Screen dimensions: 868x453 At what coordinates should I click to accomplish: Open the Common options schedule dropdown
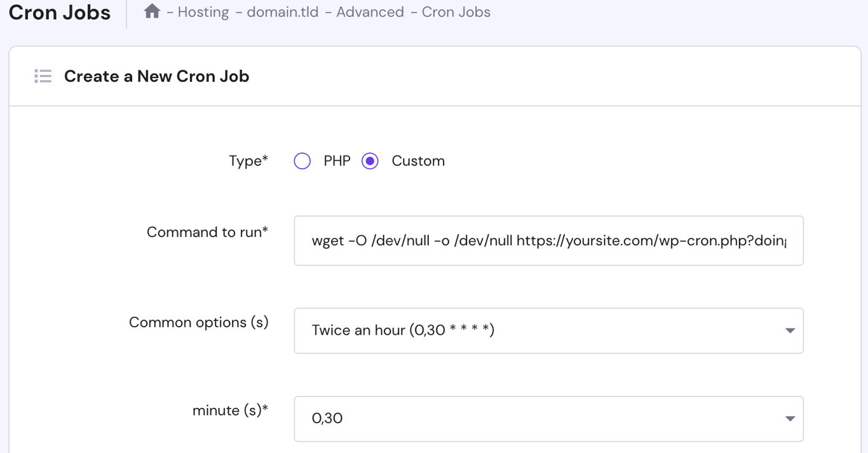click(548, 330)
